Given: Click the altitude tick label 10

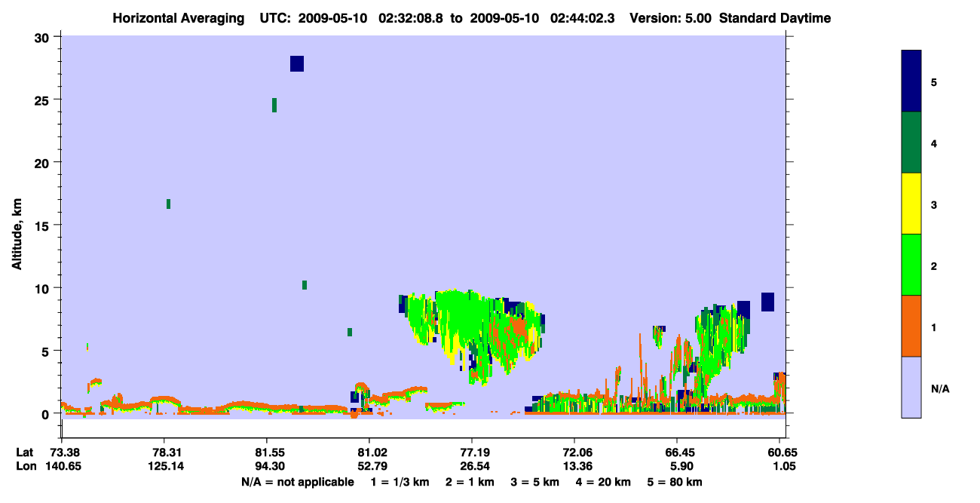Looking at the screenshot, I should tap(42, 288).
